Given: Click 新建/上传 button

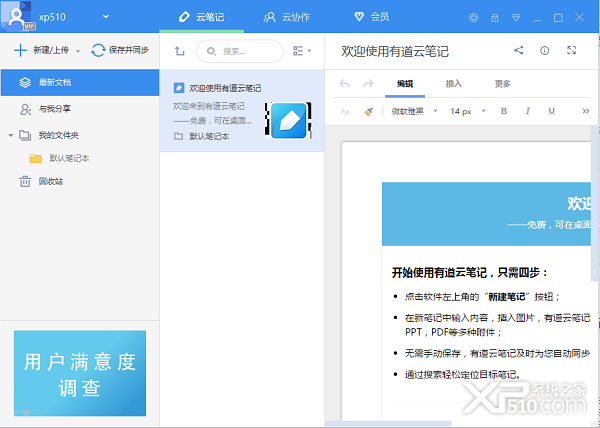Looking at the screenshot, I should click(41, 50).
